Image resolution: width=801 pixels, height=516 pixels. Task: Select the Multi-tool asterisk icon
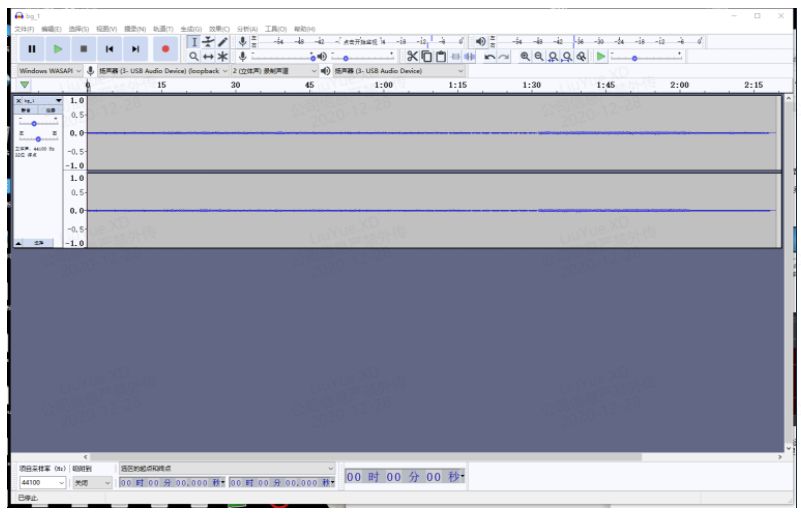[x=222, y=56]
